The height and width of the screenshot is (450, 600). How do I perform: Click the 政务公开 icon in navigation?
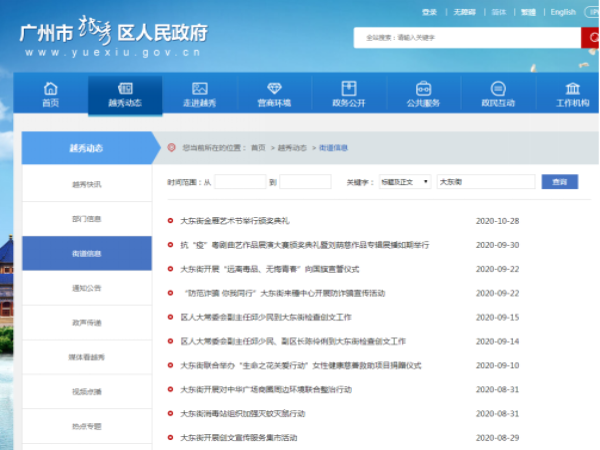[x=348, y=89]
